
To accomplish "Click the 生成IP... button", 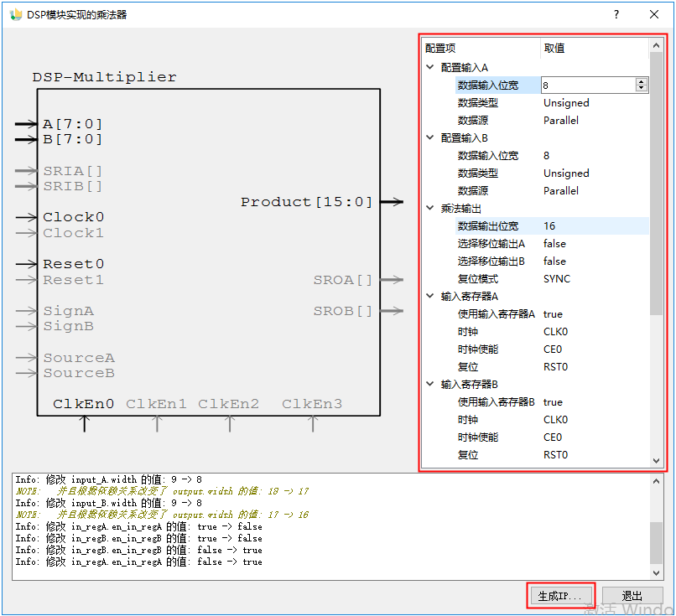I will tap(561, 596).
